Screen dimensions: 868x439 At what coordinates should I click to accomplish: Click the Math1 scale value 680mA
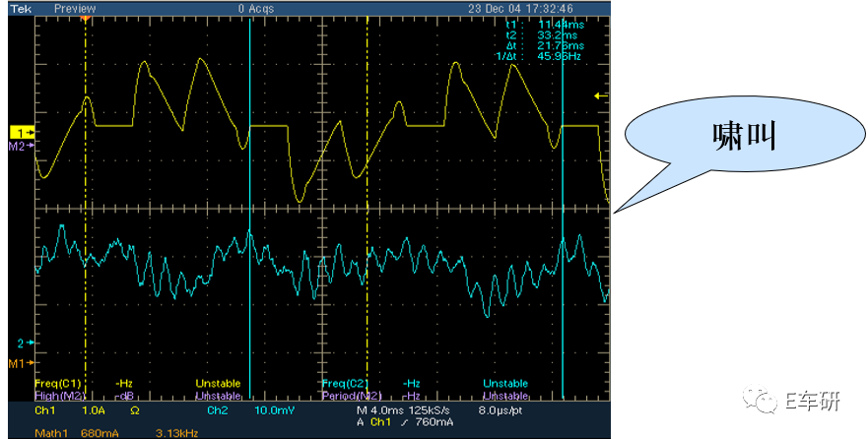coord(100,433)
